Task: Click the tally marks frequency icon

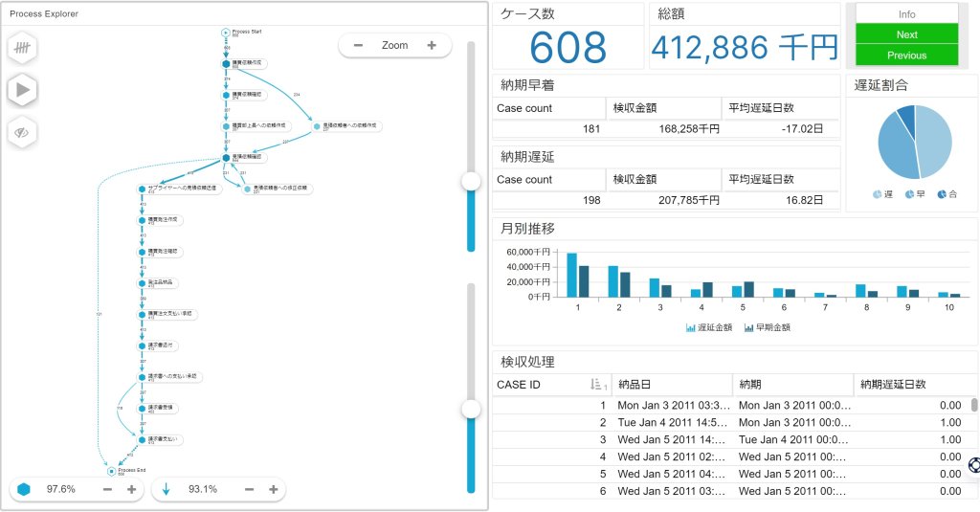Action: pos(22,47)
